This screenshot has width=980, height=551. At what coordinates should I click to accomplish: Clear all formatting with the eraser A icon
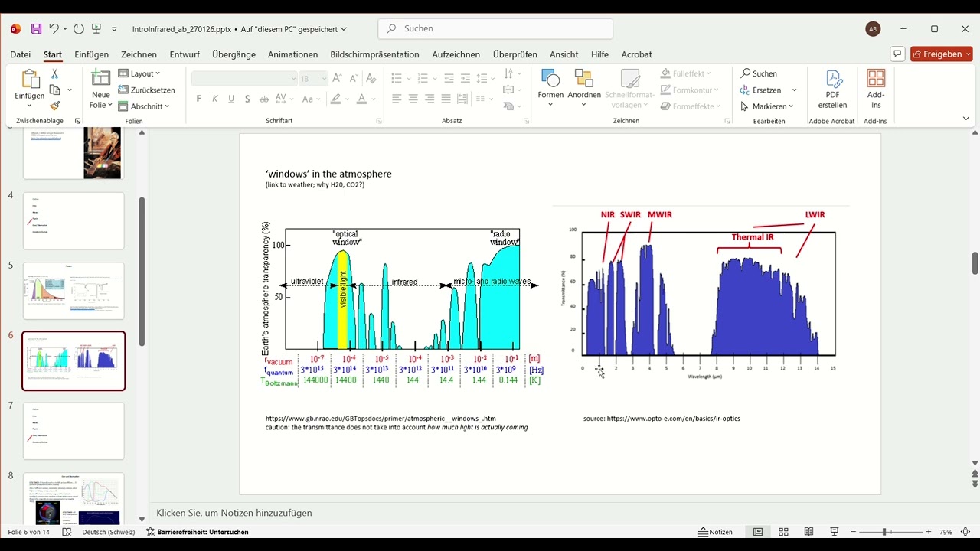(x=371, y=78)
